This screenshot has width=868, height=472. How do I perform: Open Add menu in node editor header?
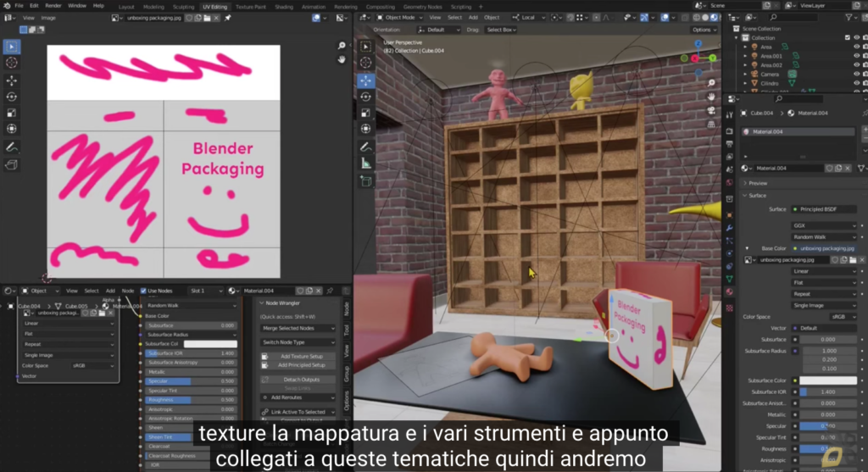click(110, 291)
